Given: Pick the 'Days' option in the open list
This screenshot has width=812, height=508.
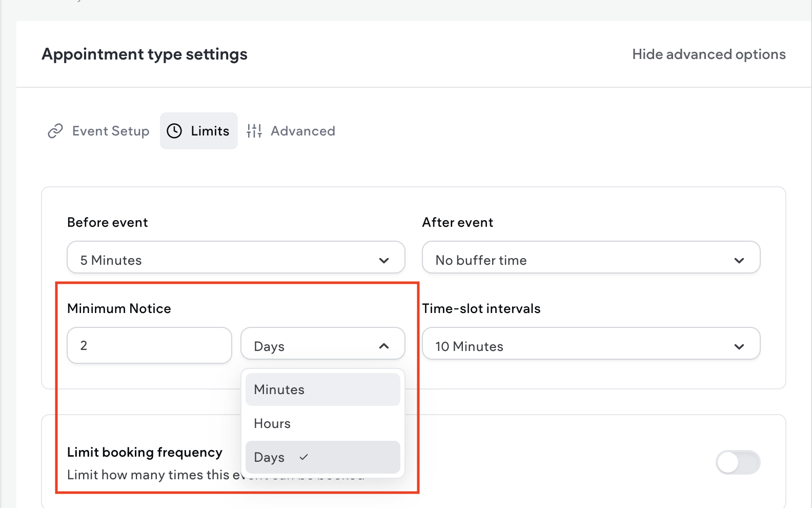Looking at the screenshot, I should pos(270,457).
